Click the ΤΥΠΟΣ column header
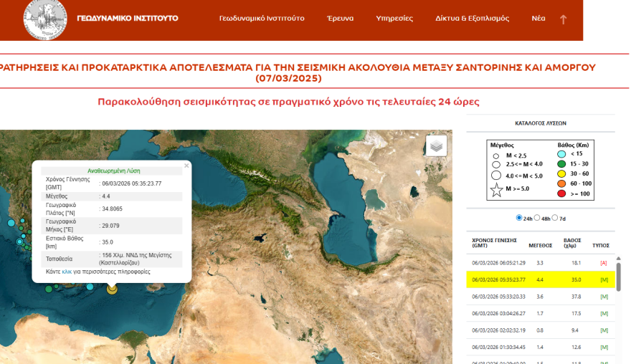The image size is (631, 364). pos(601,245)
